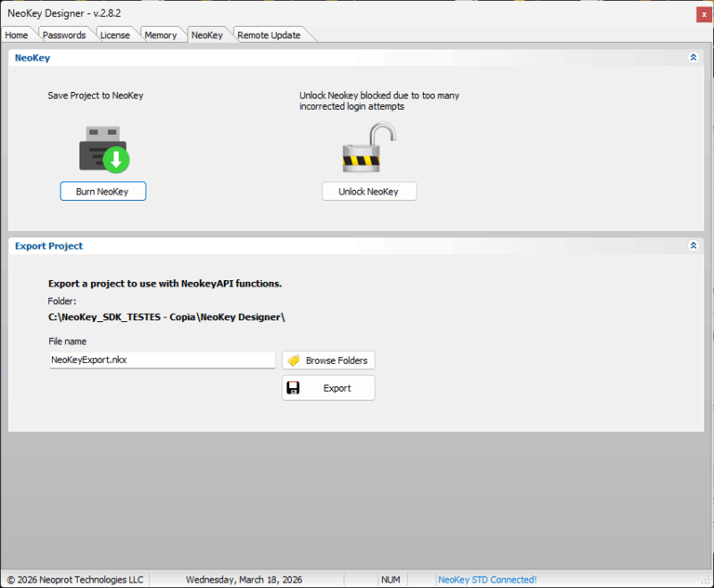Select the NeoKey tab

click(x=207, y=35)
